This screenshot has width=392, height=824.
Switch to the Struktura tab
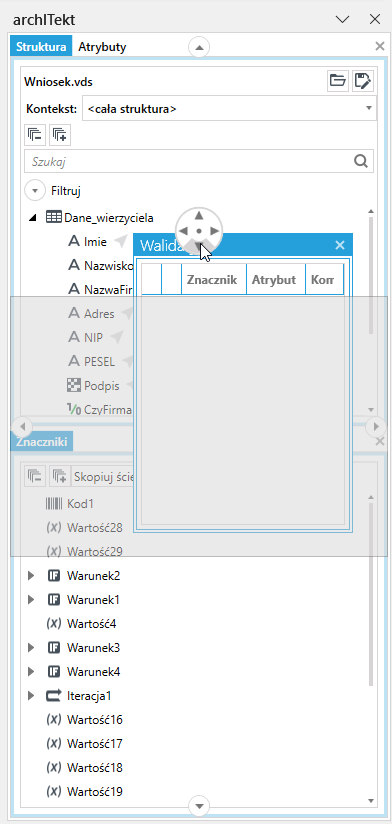point(40,46)
